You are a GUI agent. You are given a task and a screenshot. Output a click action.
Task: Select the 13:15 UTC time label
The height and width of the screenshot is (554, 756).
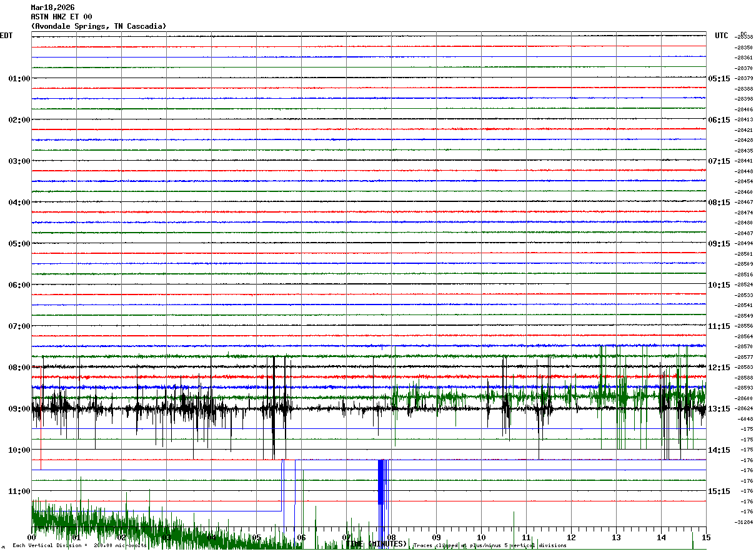click(x=719, y=409)
